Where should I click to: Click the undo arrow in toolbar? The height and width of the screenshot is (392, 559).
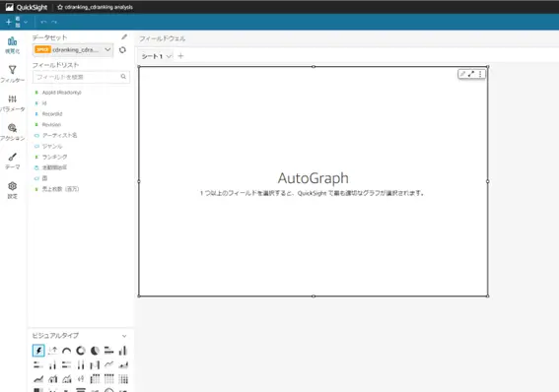pyautogui.click(x=43, y=22)
